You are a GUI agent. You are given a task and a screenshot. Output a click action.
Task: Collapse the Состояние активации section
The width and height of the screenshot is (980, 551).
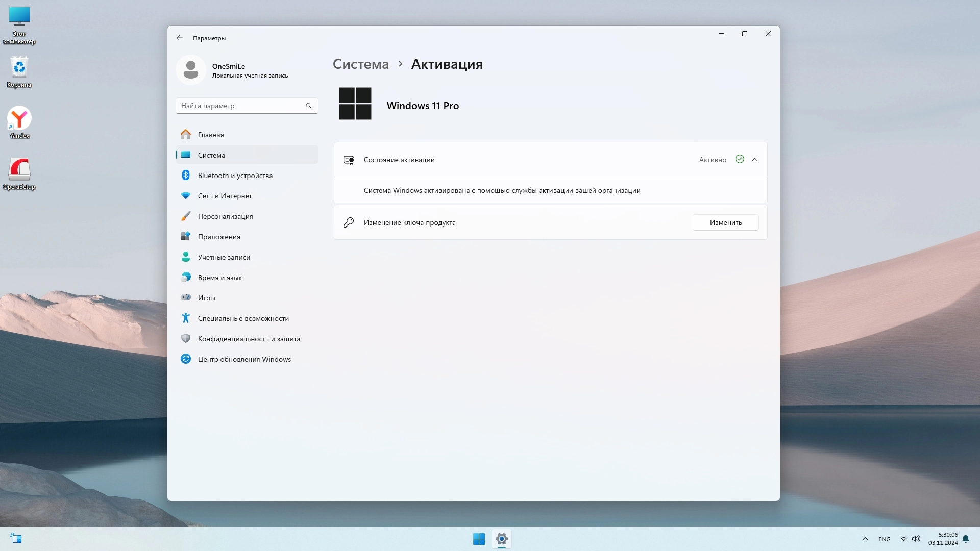pos(755,160)
